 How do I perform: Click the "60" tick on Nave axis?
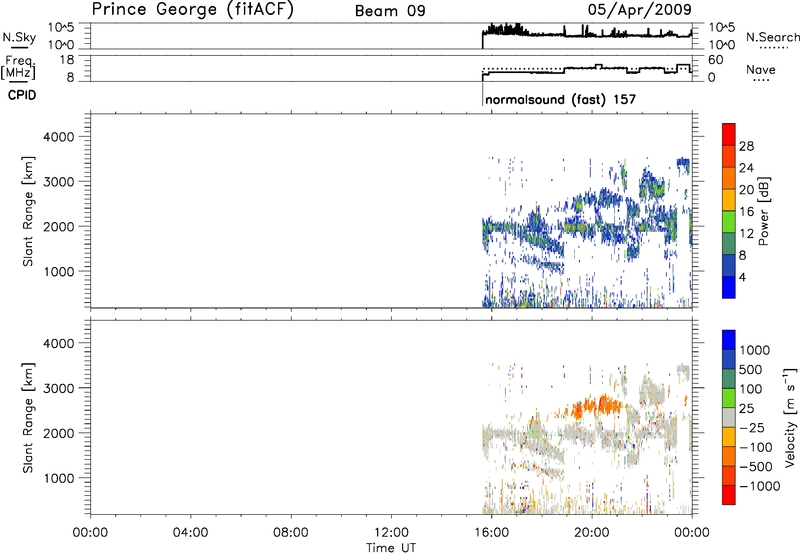tap(716, 60)
